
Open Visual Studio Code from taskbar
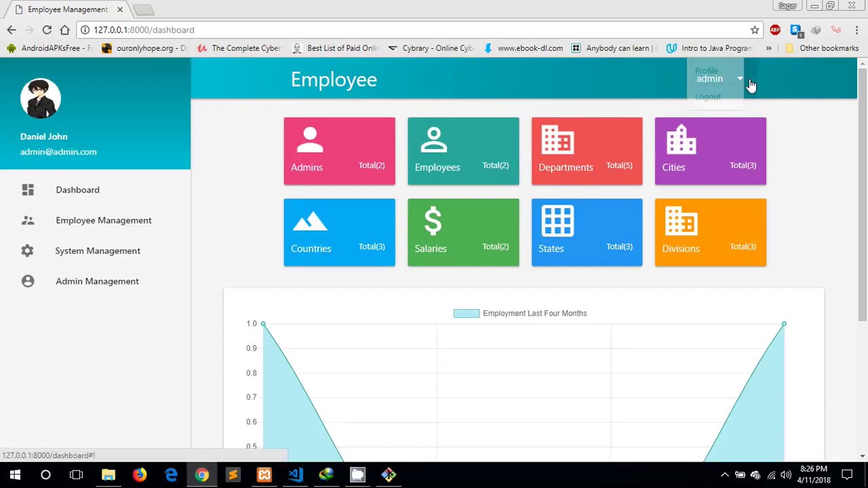pos(295,474)
